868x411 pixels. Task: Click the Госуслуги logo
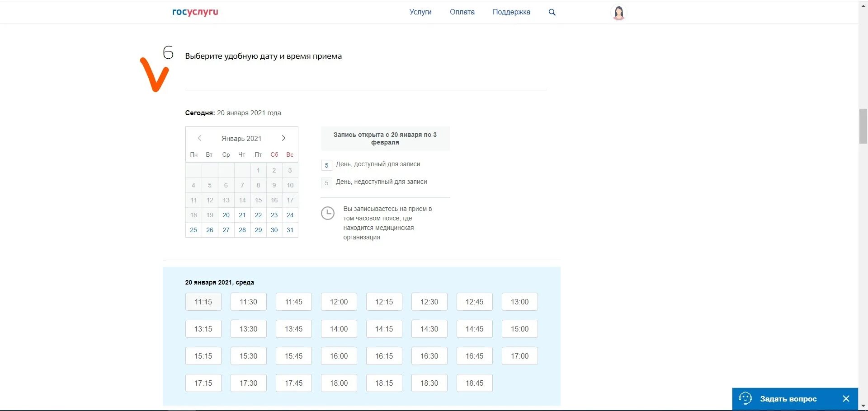pos(195,12)
